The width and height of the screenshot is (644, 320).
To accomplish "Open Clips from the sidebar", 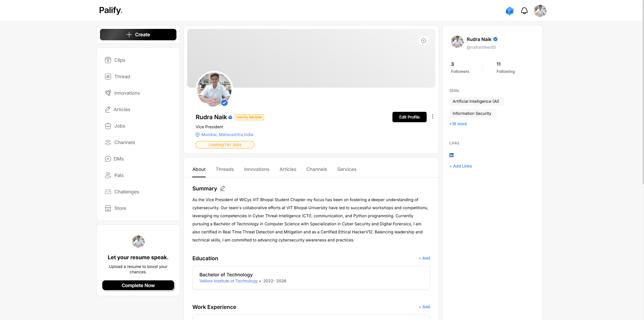I will tap(120, 60).
